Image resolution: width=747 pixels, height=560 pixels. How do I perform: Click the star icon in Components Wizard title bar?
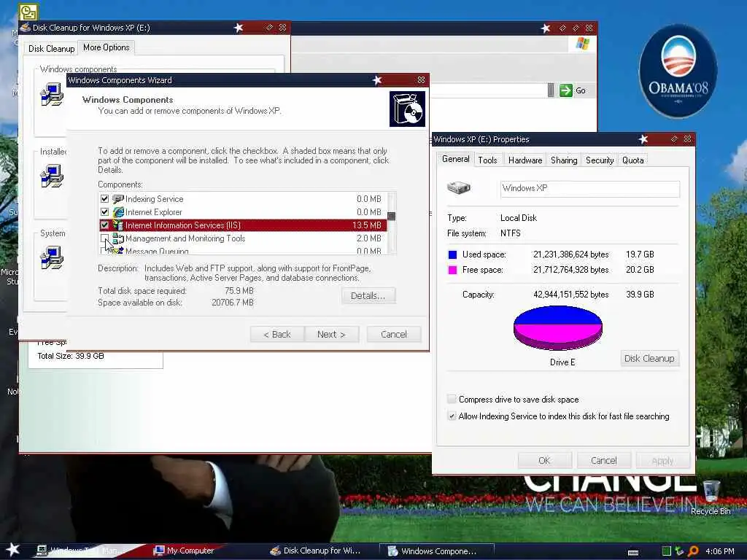click(x=377, y=80)
